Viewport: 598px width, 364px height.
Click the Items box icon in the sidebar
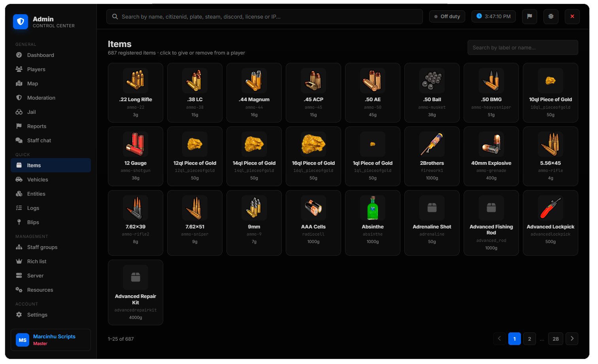coord(19,165)
